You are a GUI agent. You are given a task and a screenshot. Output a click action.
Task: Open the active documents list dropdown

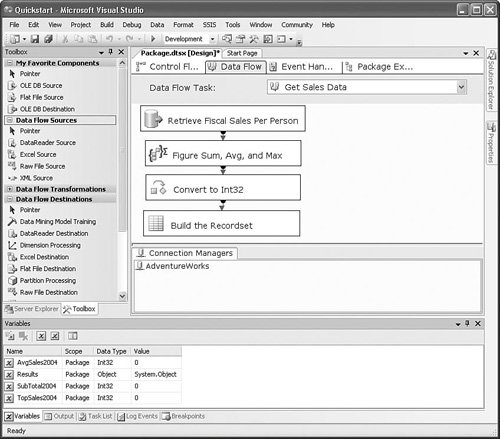pos(466,53)
